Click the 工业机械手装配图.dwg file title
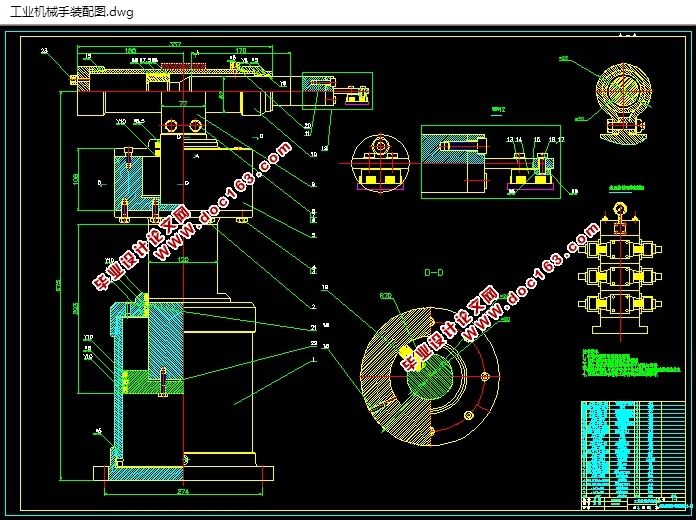Image resolution: width=696 pixels, height=520 pixels. click(71, 12)
